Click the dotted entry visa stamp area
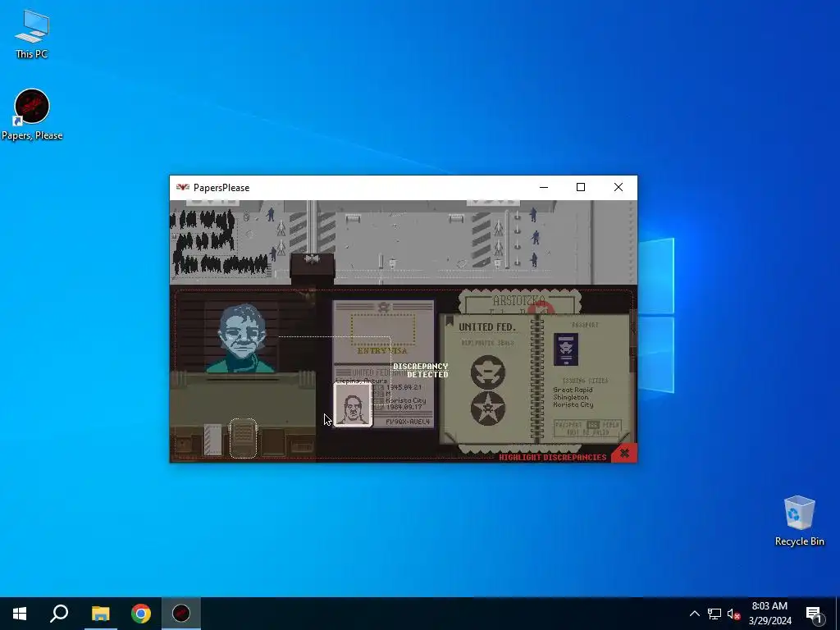 click(383, 330)
